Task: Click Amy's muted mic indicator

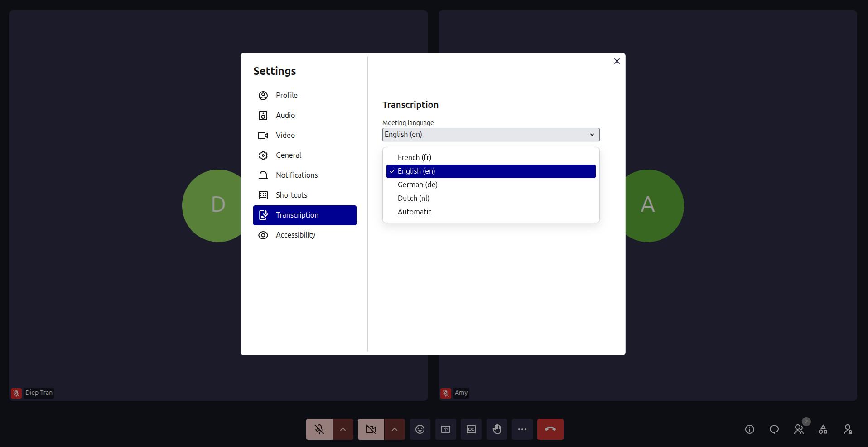Action: (x=446, y=393)
